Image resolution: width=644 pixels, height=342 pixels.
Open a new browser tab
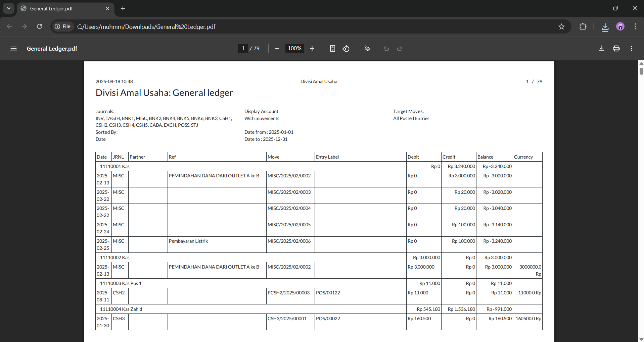[x=123, y=8]
